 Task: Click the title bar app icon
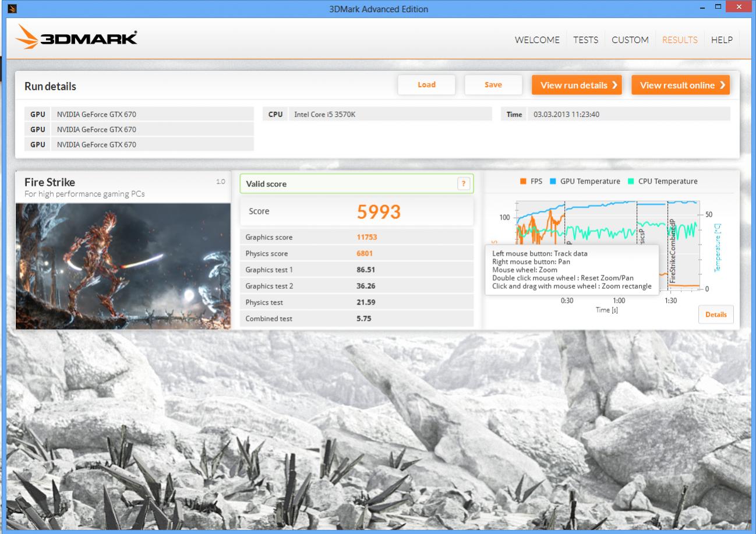(11, 9)
